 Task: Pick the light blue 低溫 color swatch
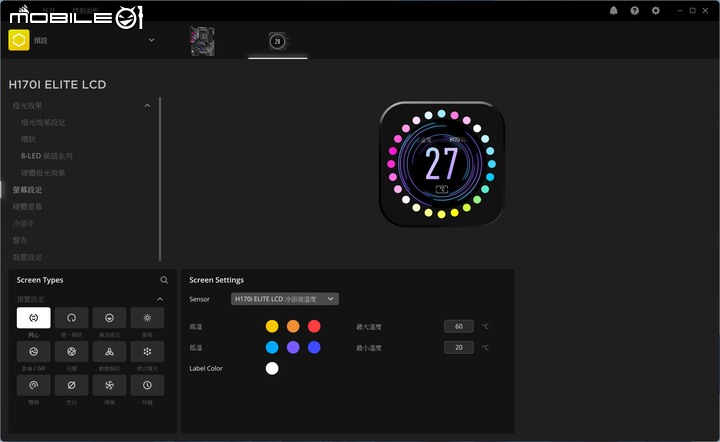tap(272, 347)
